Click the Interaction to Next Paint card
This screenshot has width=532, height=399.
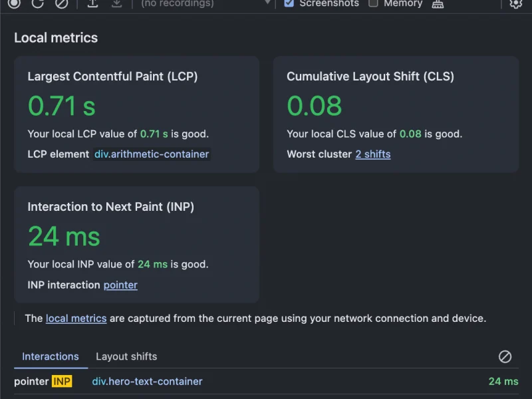pos(136,245)
